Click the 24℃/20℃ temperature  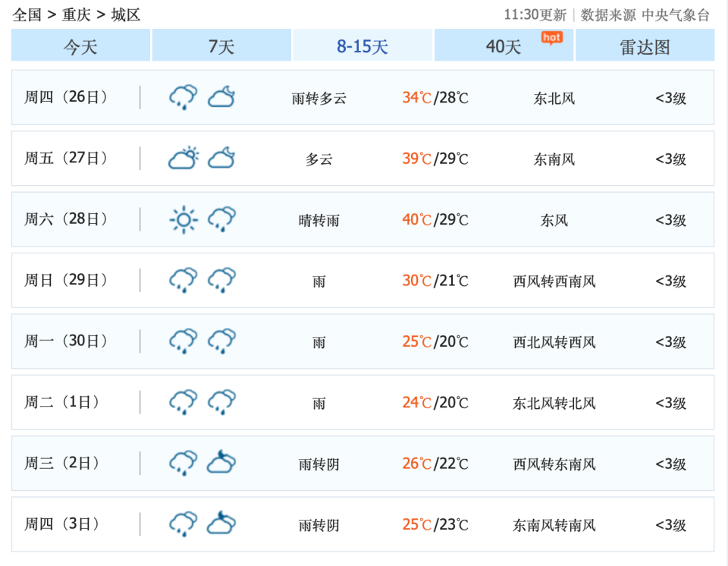(435, 403)
